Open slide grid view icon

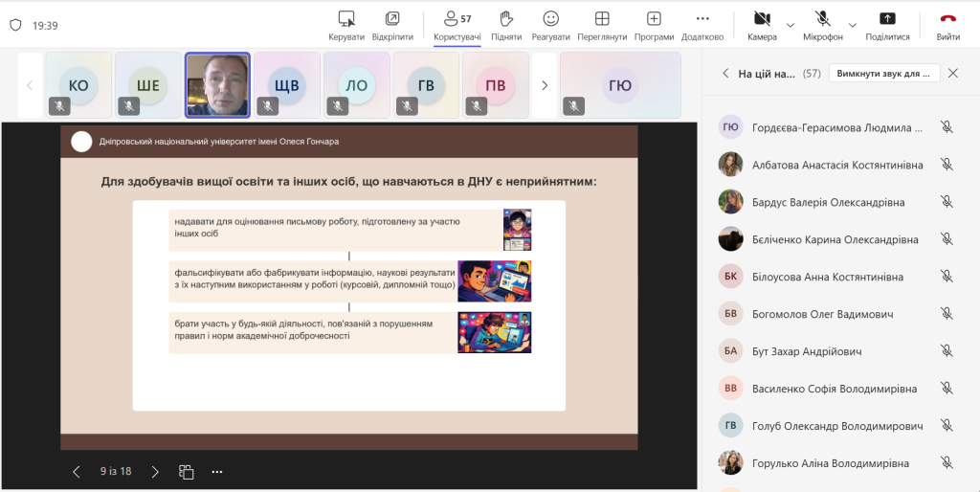coord(187,472)
